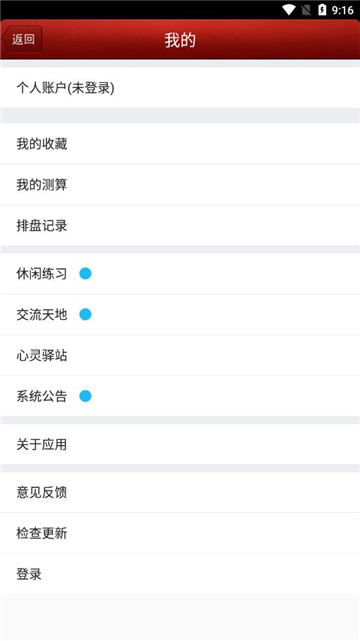Go to 交流天地 section

(180, 314)
